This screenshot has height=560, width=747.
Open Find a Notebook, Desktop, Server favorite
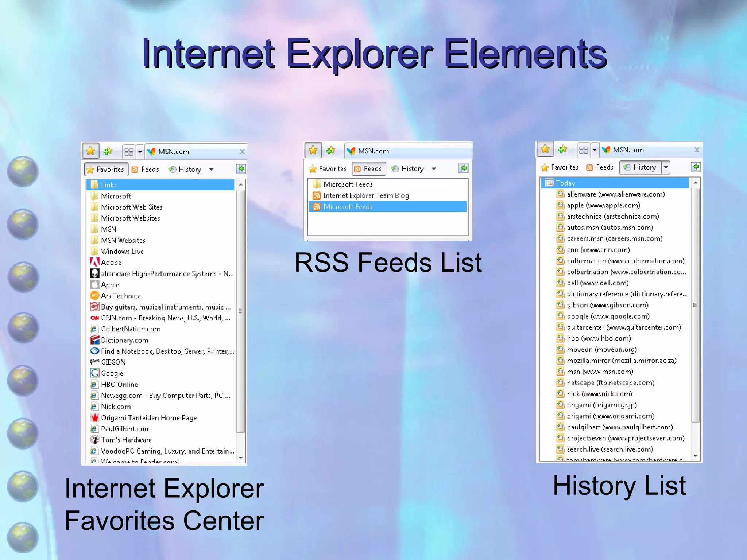pos(160,351)
